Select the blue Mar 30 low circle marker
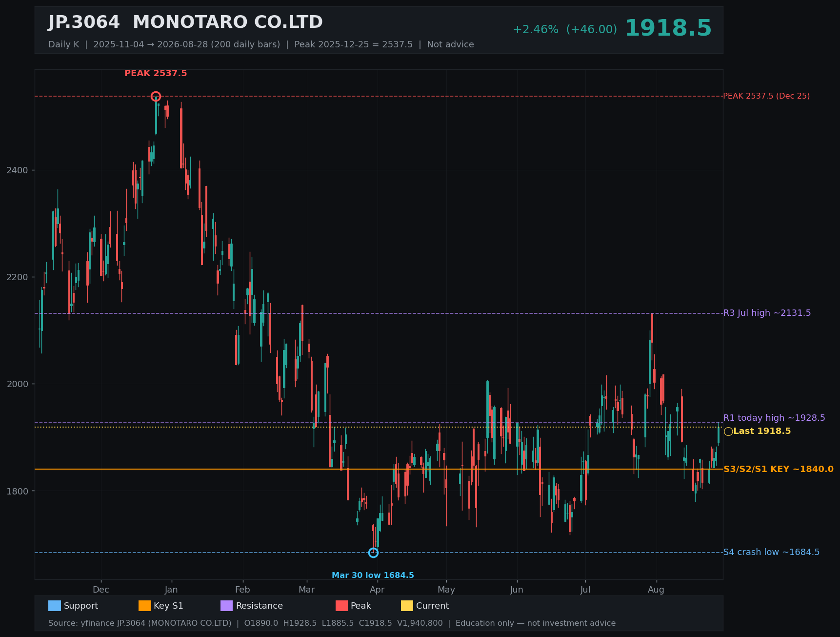 coord(373,553)
